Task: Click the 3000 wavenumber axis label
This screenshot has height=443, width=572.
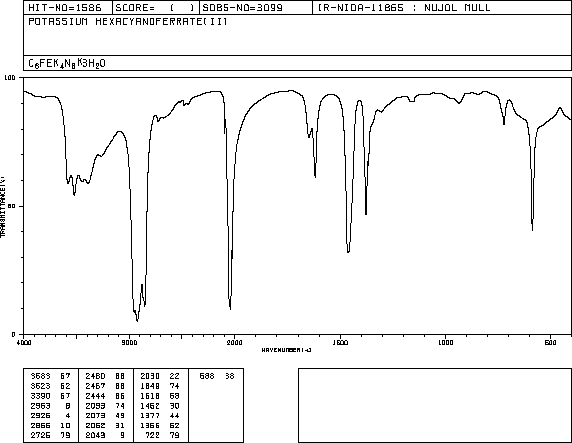Action: (x=129, y=342)
